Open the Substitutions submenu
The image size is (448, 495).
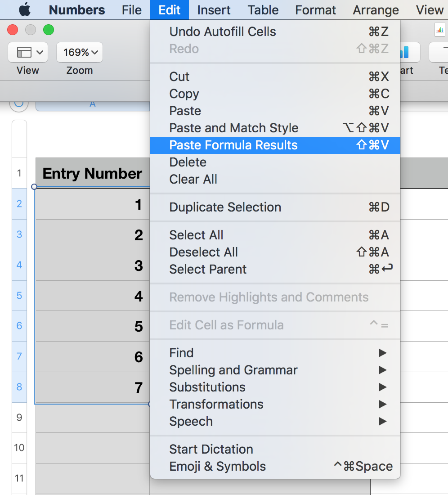point(275,387)
